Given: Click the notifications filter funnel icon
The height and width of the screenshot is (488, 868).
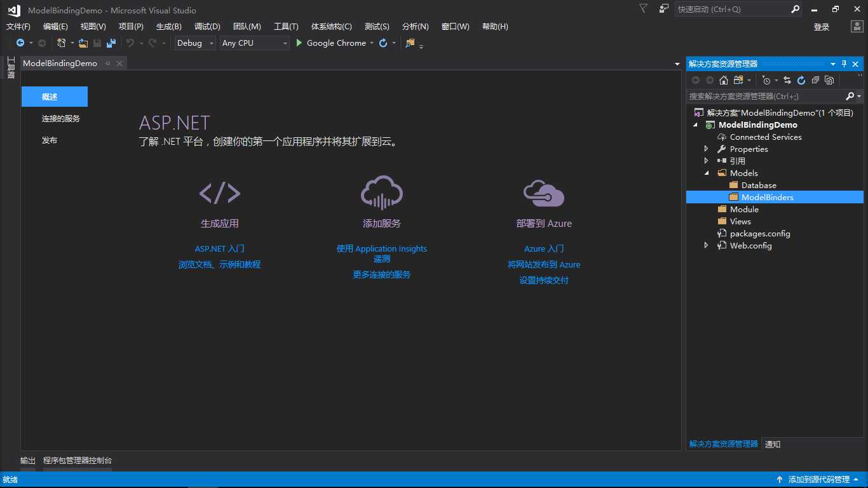Looking at the screenshot, I should [644, 9].
